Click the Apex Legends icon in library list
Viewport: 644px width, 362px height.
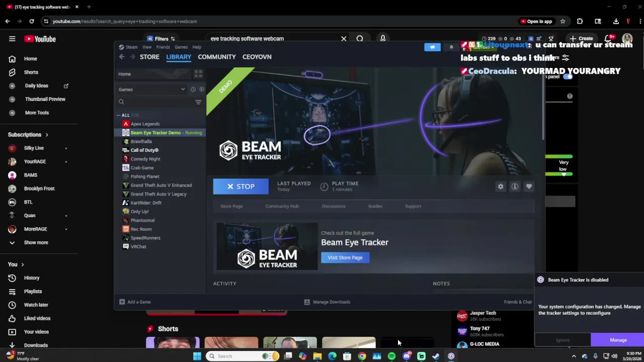coord(126,124)
